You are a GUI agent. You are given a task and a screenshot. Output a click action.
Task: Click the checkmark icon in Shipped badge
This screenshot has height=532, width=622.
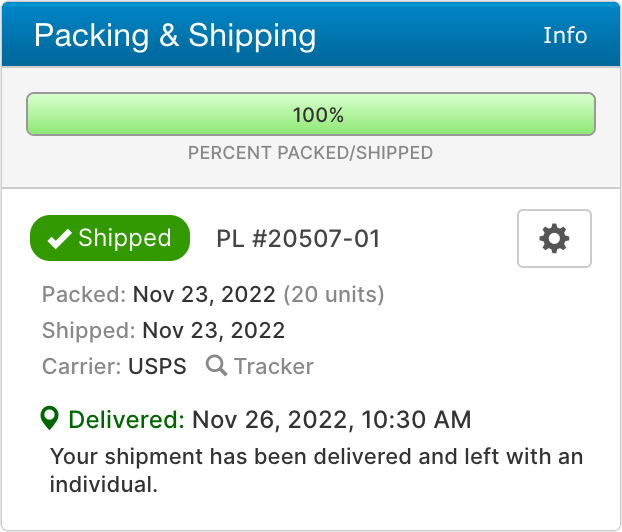[60, 239]
